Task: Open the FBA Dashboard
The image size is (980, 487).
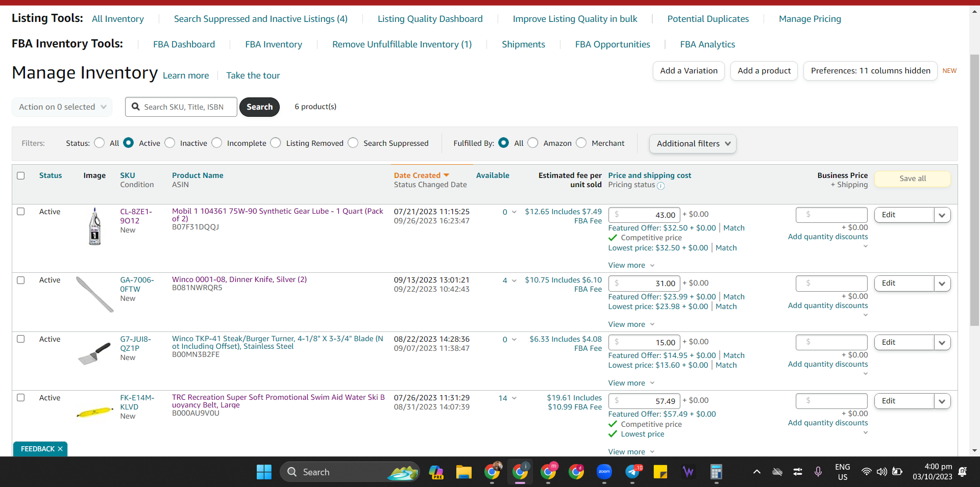Action: (x=184, y=44)
